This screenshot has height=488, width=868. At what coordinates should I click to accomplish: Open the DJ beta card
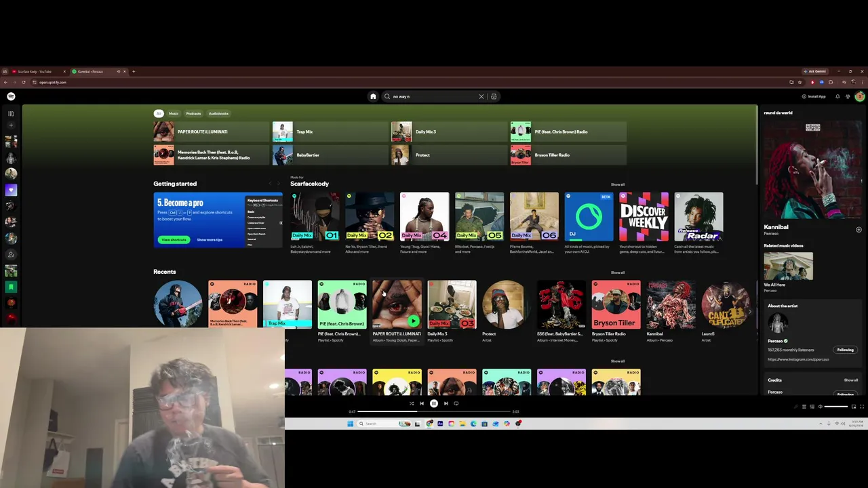coord(589,223)
